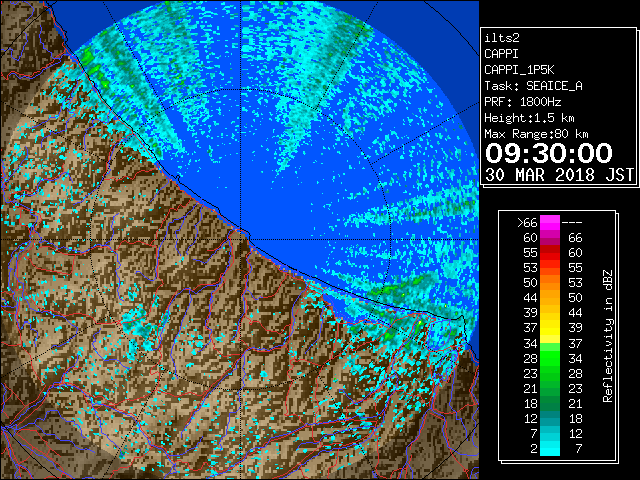
Task: Select the 'CAPPI' product line
Action: pyautogui.click(x=501, y=54)
